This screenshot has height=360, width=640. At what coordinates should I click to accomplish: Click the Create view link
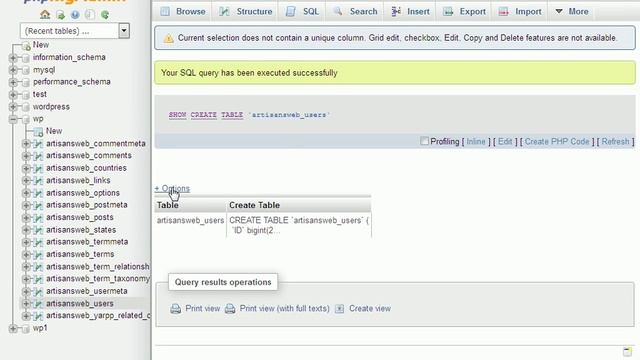tap(370, 309)
